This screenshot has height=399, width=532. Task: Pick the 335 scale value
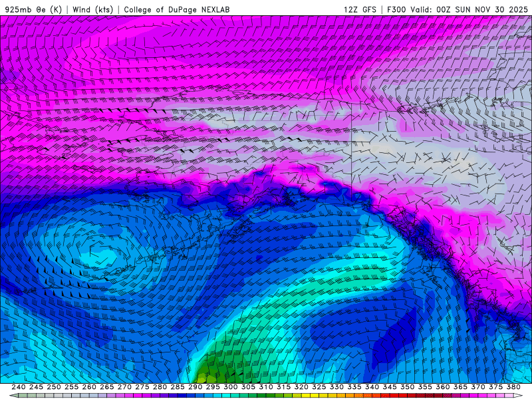tap(354, 387)
